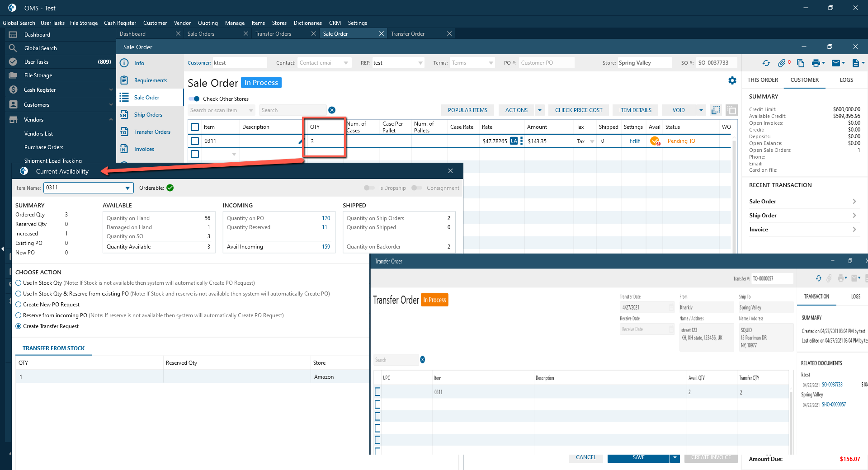The height and width of the screenshot is (470, 868).
Task: Open the VOID dropdown arrow
Action: pos(701,110)
